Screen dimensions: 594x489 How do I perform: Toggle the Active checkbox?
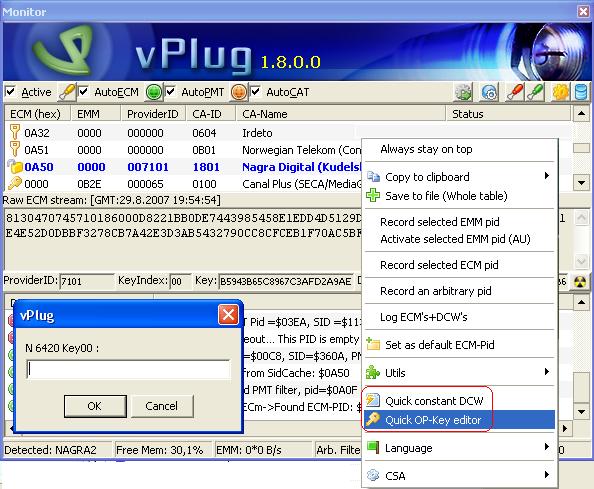point(11,92)
